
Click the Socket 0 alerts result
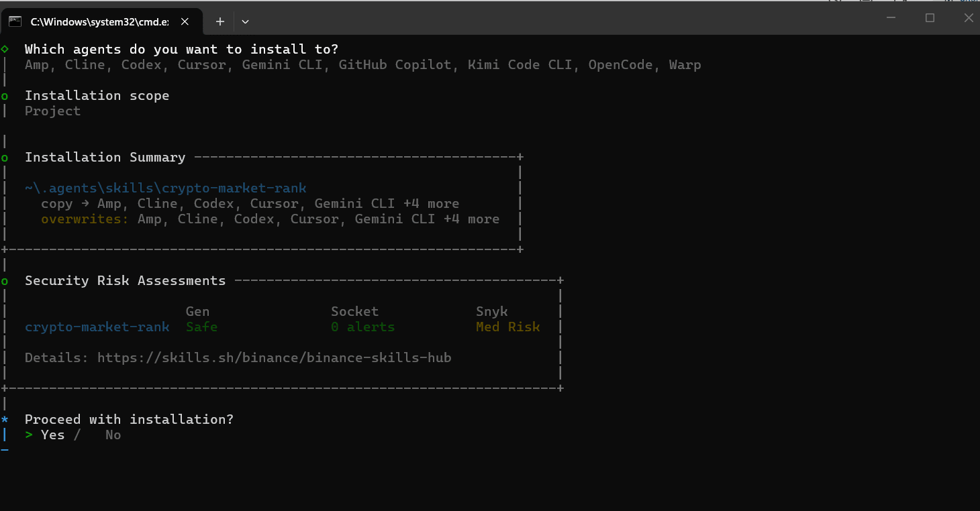pyautogui.click(x=362, y=327)
